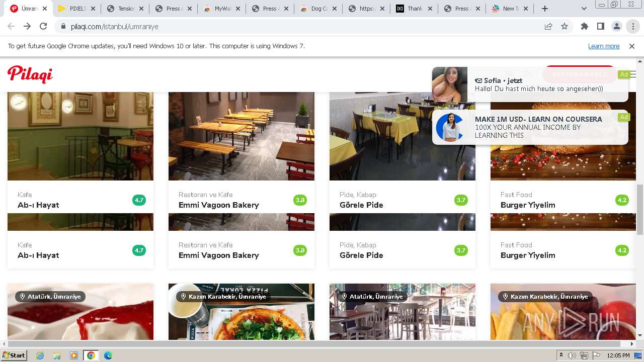Click the upper 4.7 rating badge for Ab-ı Hayat
Viewport: 644px width, 362px height.
139,200
